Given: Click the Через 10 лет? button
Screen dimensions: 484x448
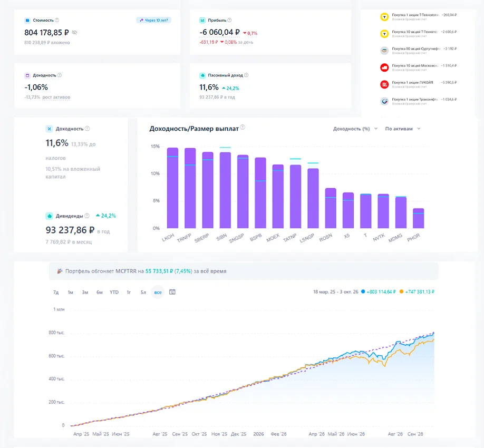Looking at the screenshot, I should [154, 20].
